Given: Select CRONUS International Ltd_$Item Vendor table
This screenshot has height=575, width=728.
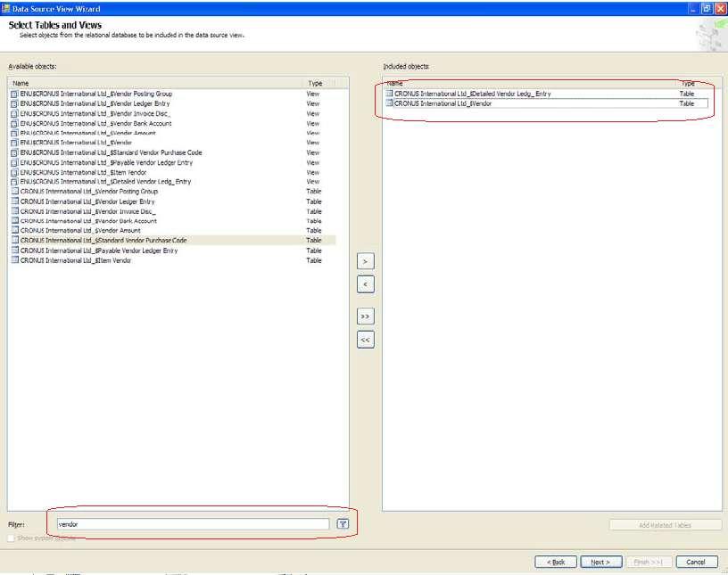Looking at the screenshot, I should click(173, 260).
